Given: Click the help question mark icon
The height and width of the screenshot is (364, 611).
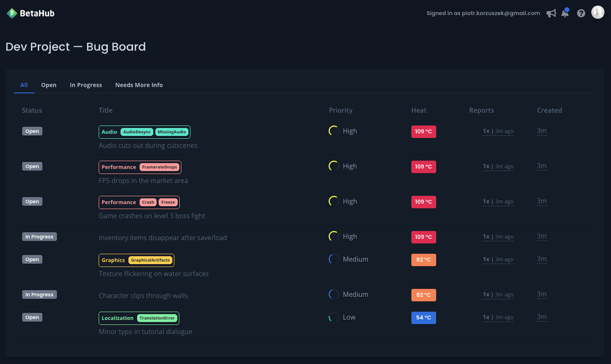Looking at the screenshot, I should coord(581,13).
